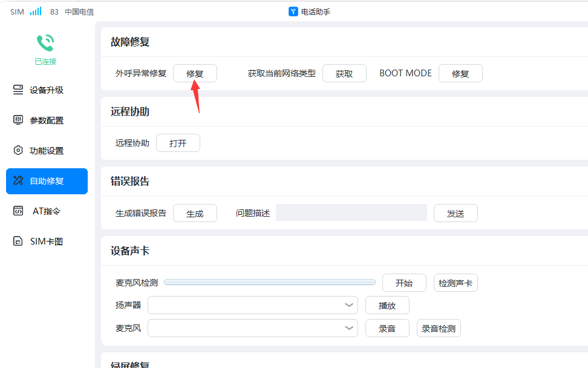This screenshot has height=368, width=588.
Task: Click 修复 next to 外呼异常修复
Action: tap(195, 73)
